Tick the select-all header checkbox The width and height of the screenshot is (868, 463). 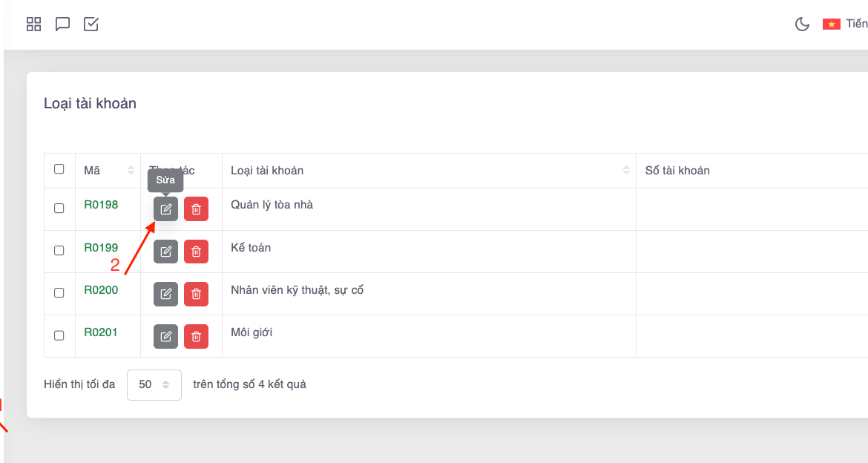tap(59, 169)
